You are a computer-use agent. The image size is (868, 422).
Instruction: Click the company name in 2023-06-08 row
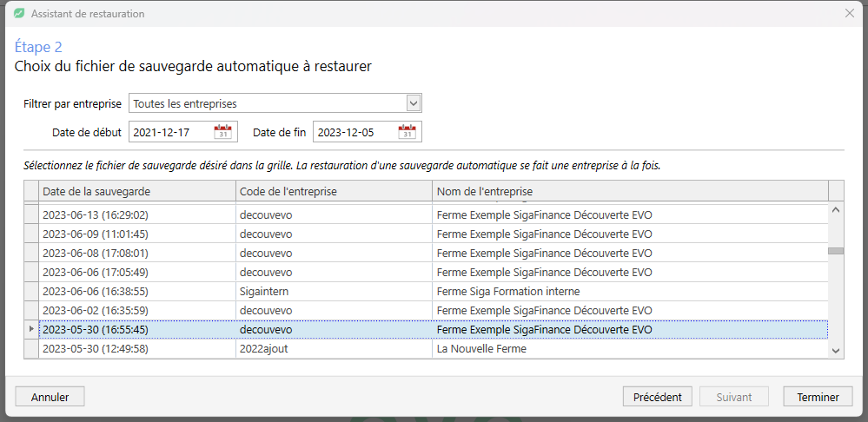pyautogui.click(x=630, y=253)
